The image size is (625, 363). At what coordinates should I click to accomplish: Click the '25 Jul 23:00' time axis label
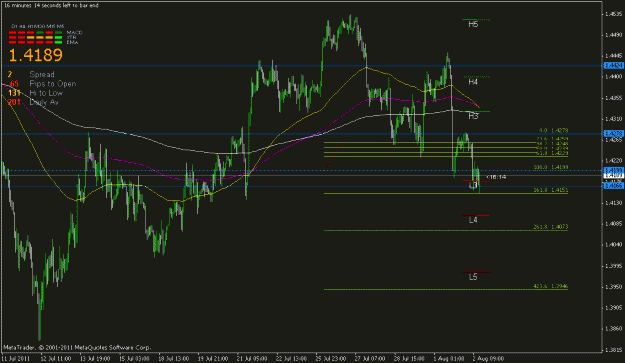(x=331, y=359)
